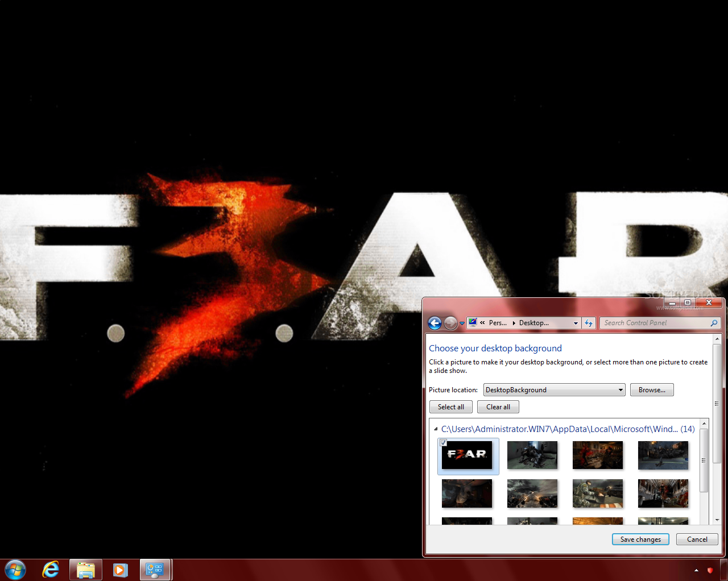Screen dimensions: 728x581
Task: Click the "Choose your desktop background" heading
Action: [495, 348]
